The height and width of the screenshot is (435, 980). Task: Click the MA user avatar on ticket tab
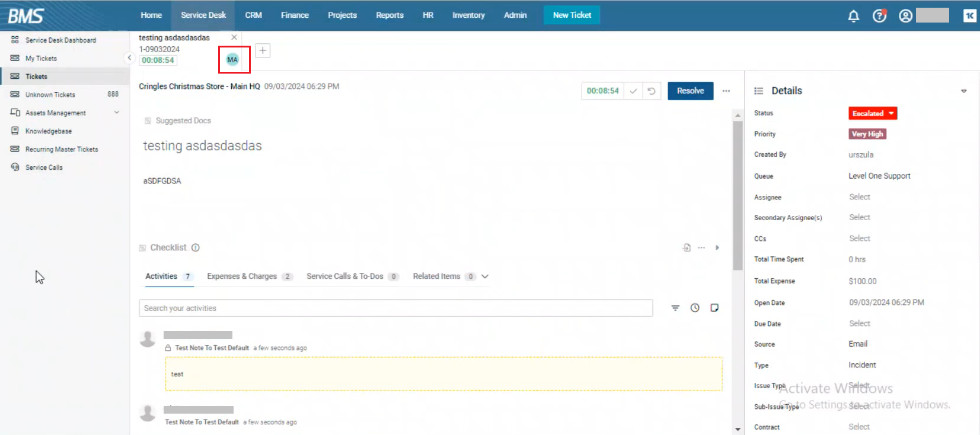[232, 59]
